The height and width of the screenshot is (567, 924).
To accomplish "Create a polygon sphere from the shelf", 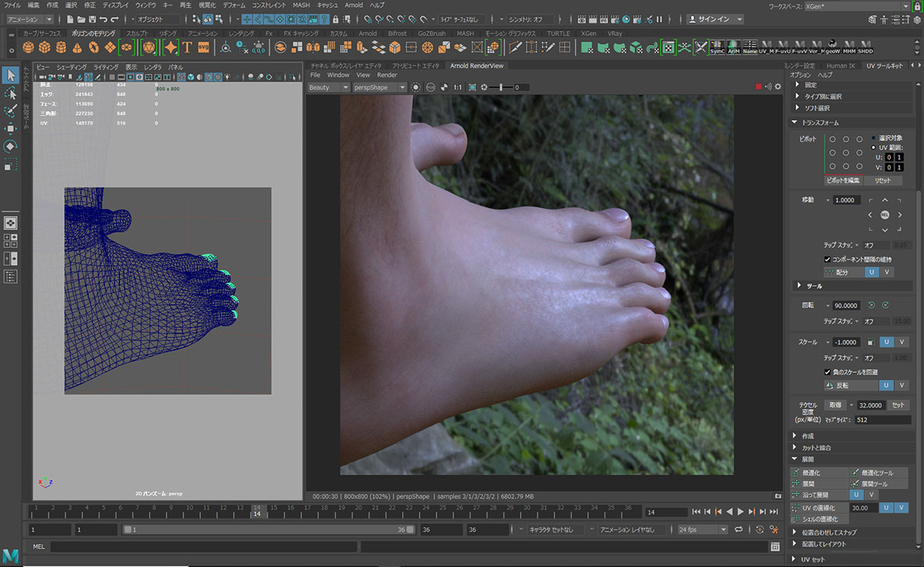I will 28,47.
